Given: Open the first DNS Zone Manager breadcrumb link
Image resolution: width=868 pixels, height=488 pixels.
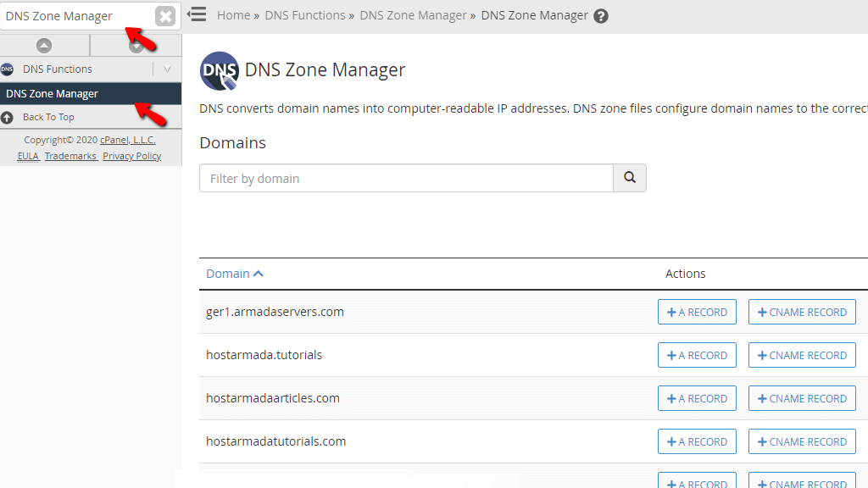Looking at the screenshot, I should [x=413, y=15].
